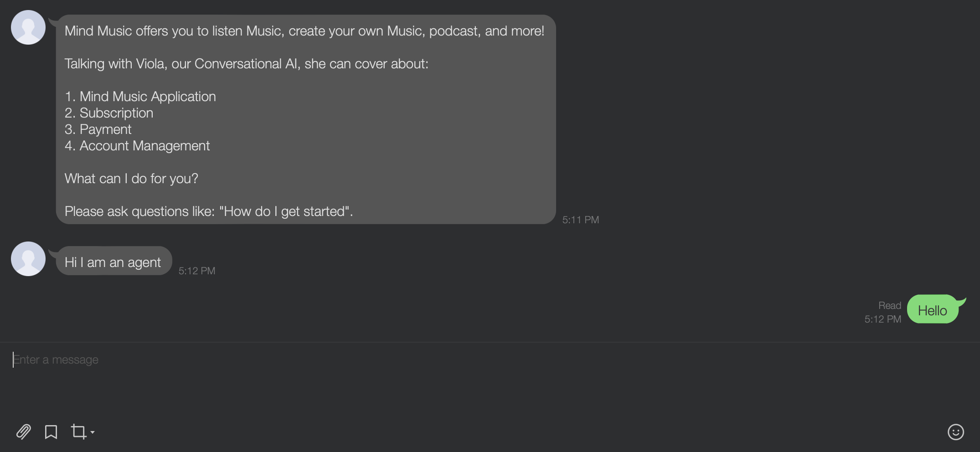Click the 5:11 PM timestamp
The height and width of the screenshot is (452, 980).
tap(580, 220)
